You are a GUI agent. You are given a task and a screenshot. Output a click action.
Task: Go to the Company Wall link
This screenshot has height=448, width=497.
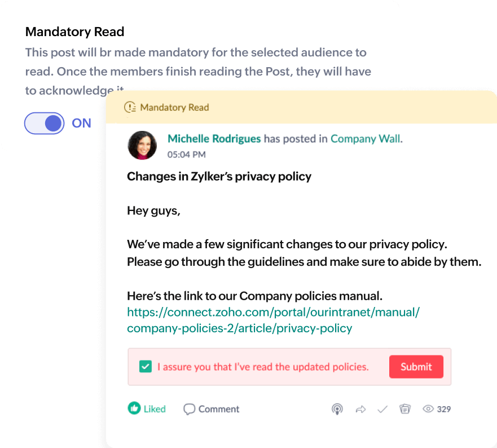(366, 139)
